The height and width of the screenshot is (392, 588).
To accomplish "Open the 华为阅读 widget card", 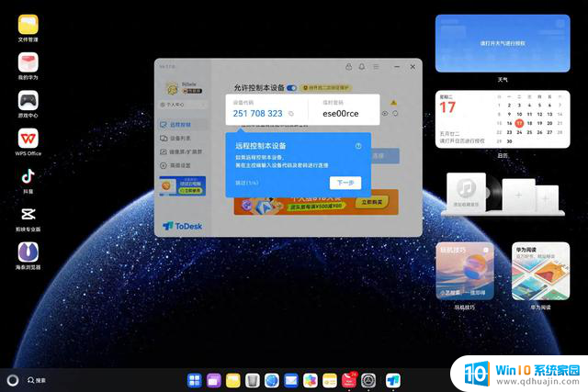I will [x=541, y=271].
